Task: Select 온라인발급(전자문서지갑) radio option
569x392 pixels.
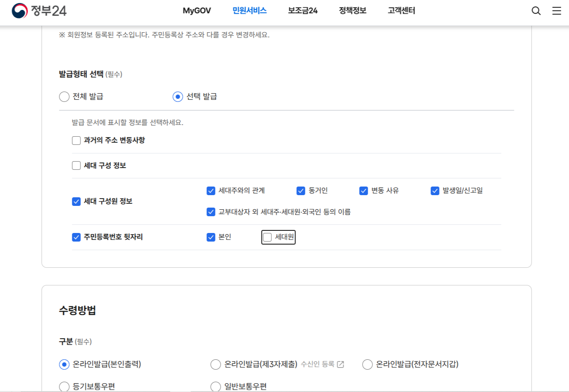Action: [x=367, y=364]
